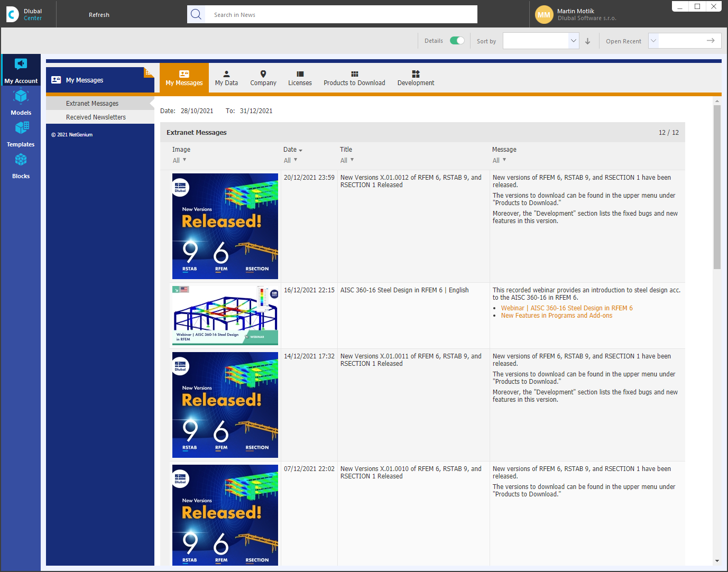
Task: Switch to the My Messages tab
Action: pos(184,78)
